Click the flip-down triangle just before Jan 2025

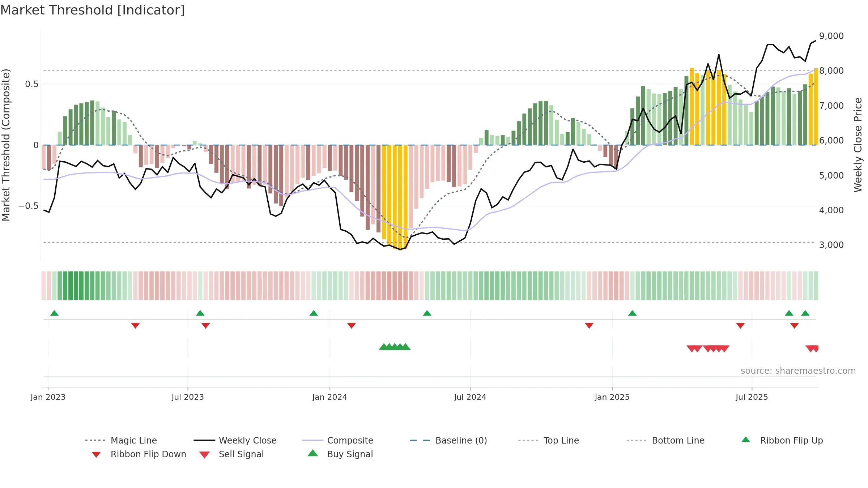tap(589, 326)
